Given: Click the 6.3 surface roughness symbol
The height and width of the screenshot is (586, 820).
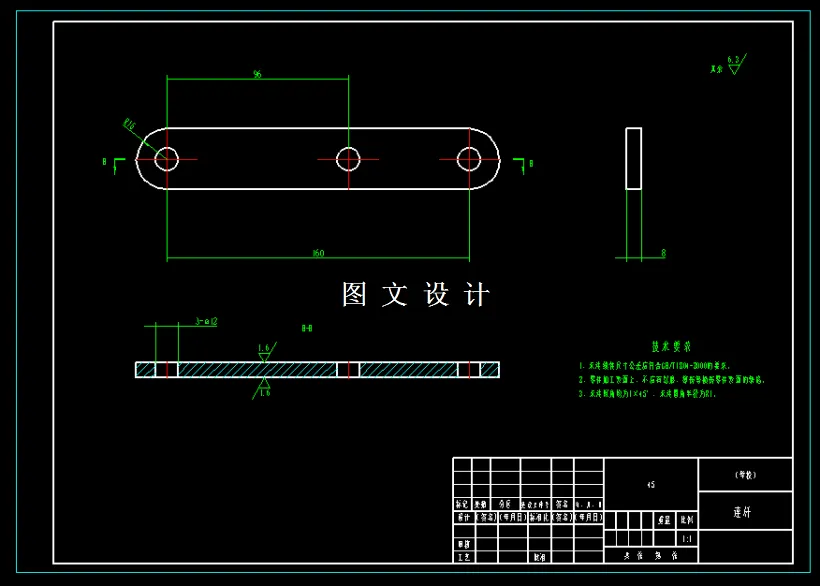Looking at the screenshot, I should click(737, 64).
